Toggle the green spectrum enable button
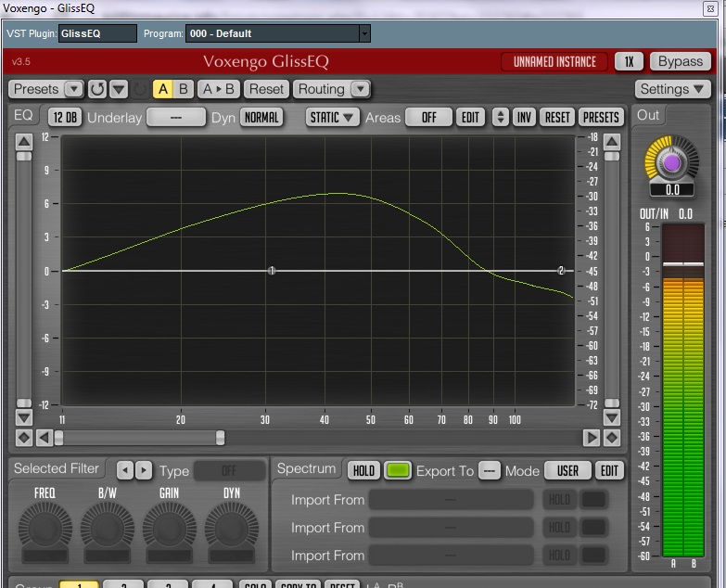This screenshot has height=588, width=726. tap(398, 470)
